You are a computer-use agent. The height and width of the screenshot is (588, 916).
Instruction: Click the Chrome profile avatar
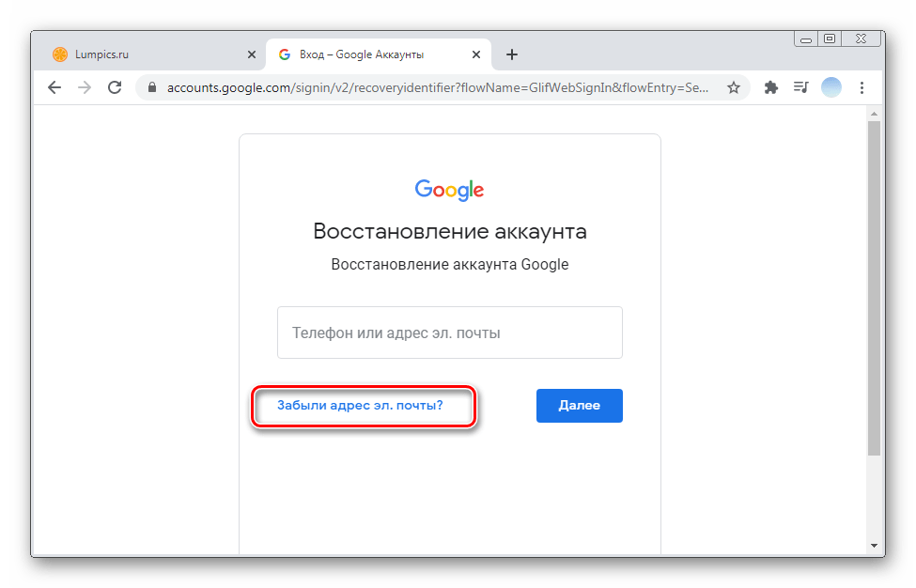(831, 87)
